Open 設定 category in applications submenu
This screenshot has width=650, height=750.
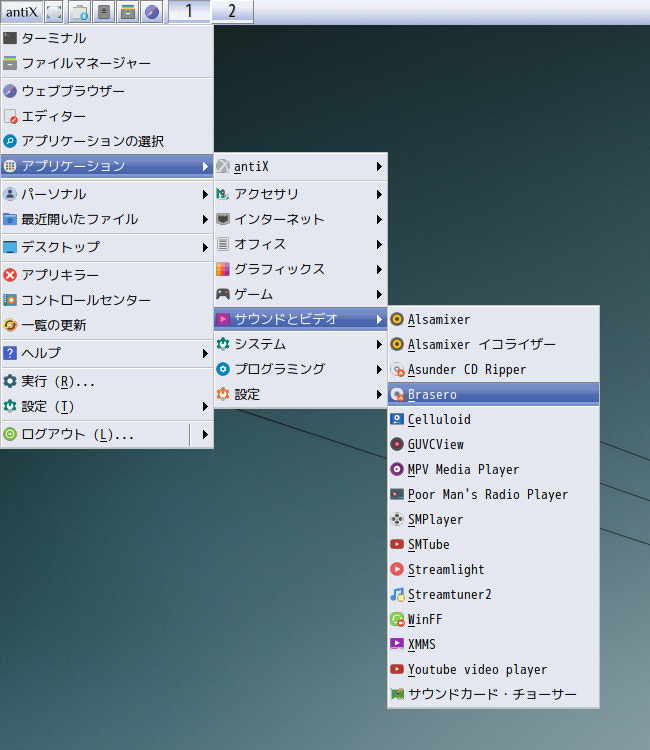[x=300, y=394]
